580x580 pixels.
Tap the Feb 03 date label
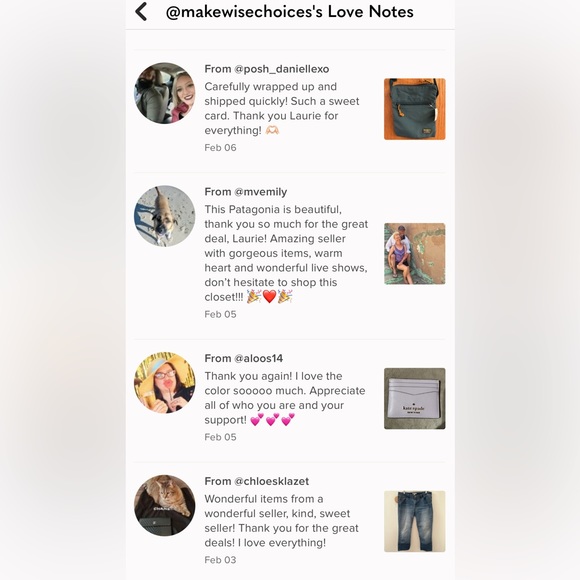coord(220,560)
